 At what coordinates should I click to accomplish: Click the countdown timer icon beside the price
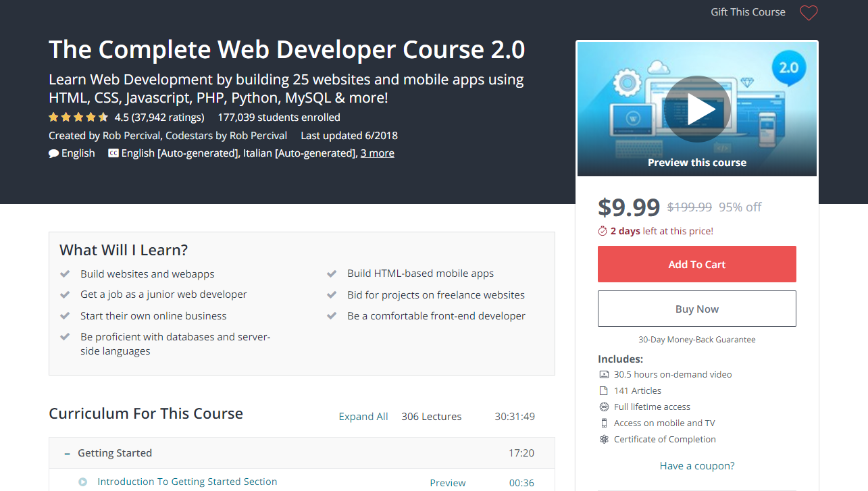[x=602, y=230]
